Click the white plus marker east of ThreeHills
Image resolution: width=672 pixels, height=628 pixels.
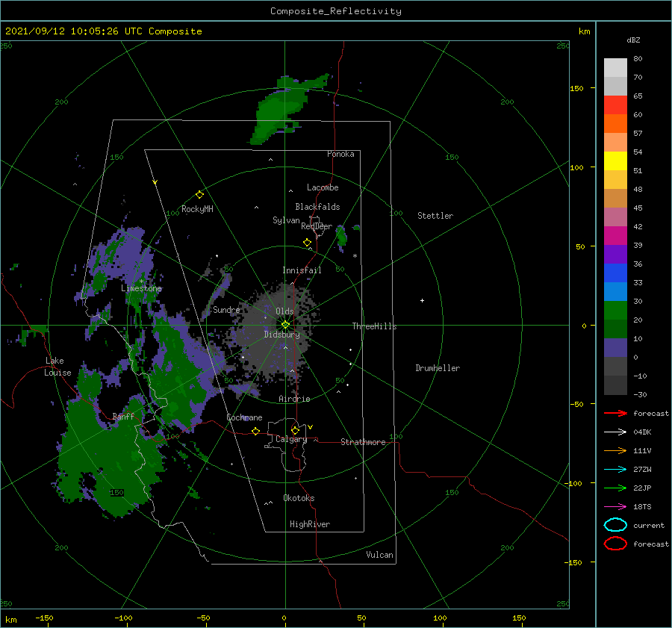point(422,300)
